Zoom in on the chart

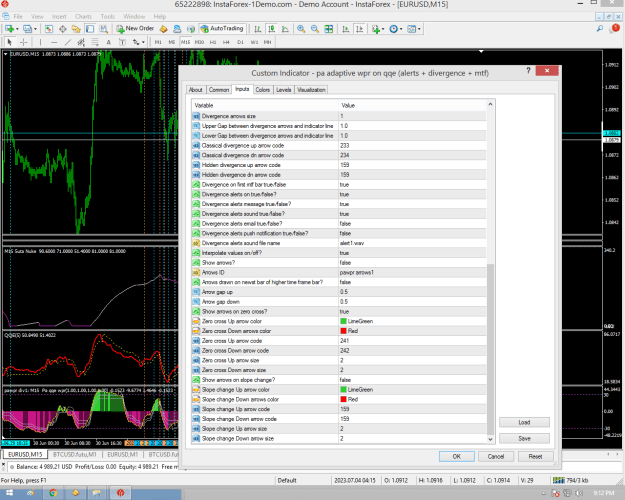tap(301, 29)
